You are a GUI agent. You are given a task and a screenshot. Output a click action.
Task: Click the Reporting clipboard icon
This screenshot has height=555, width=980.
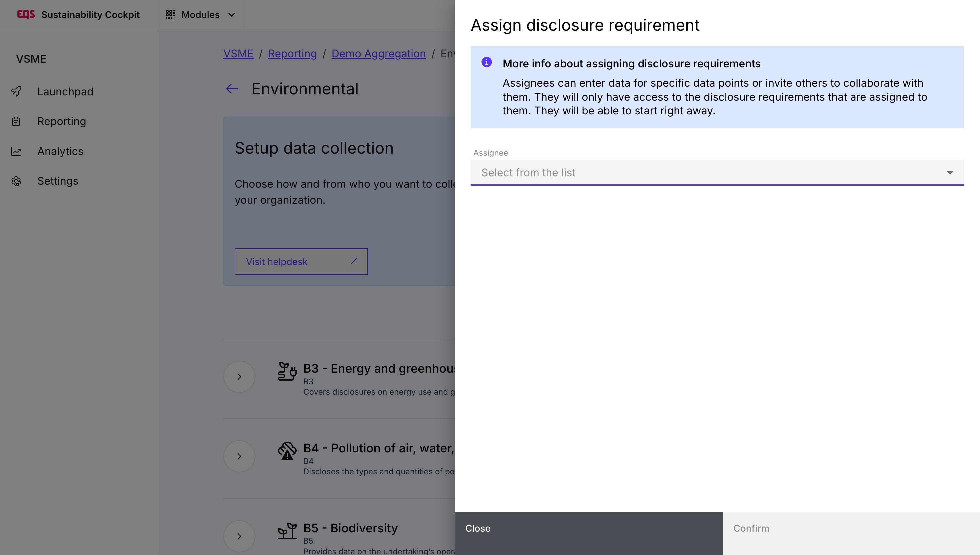16,121
